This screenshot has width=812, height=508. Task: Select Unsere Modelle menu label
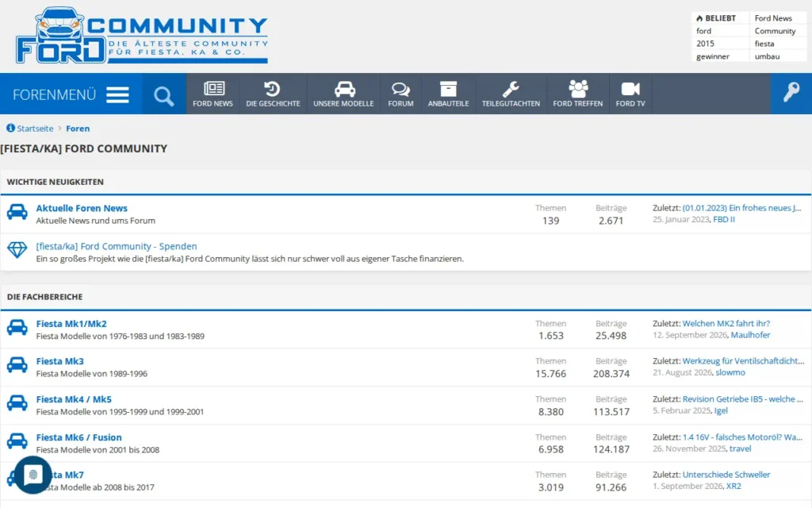click(343, 104)
